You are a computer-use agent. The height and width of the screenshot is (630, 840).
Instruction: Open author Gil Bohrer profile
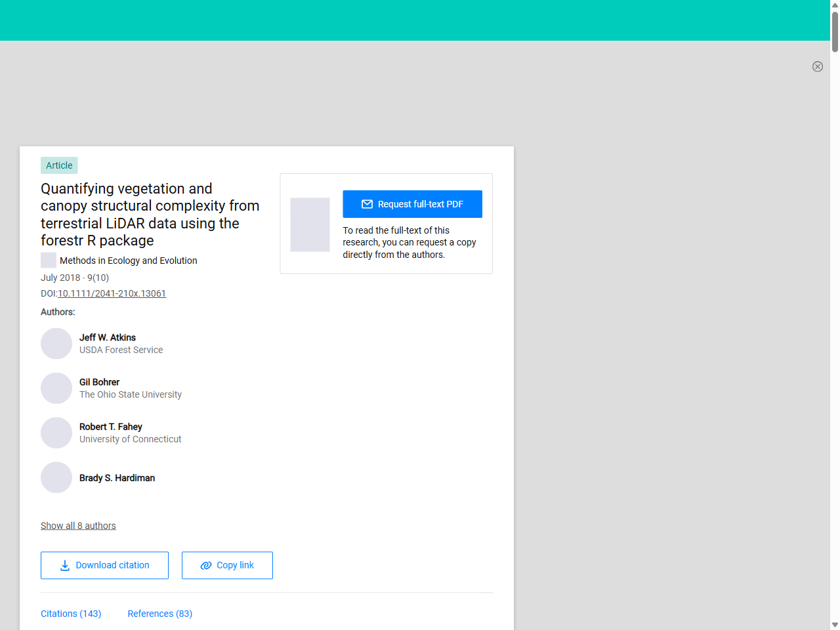(x=99, y=382)
